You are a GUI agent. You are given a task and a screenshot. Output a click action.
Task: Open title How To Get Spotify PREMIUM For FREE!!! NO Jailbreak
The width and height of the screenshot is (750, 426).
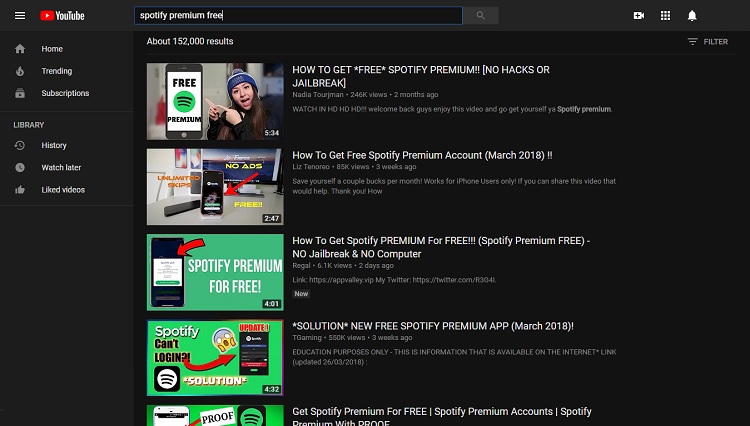tap(441, 247)
